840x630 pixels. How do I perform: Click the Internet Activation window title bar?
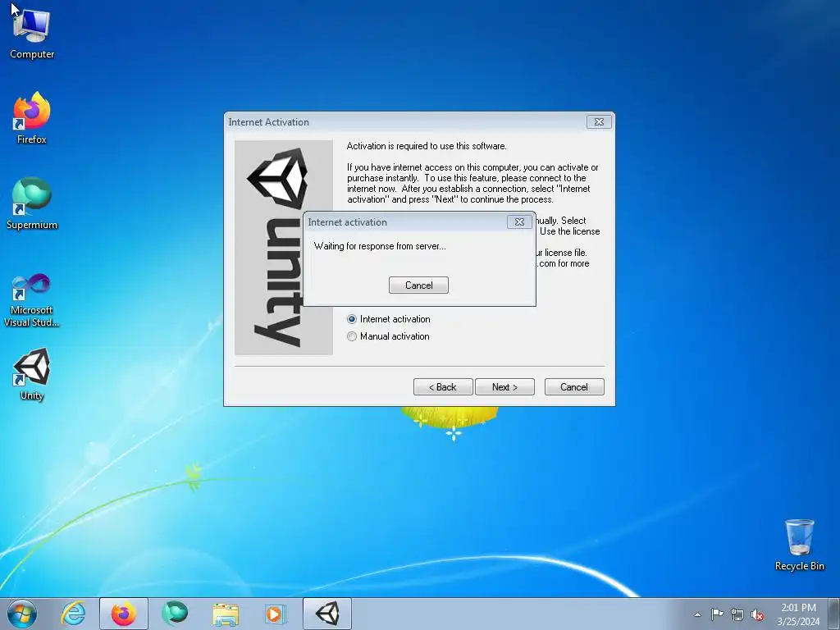pos(406,121)
